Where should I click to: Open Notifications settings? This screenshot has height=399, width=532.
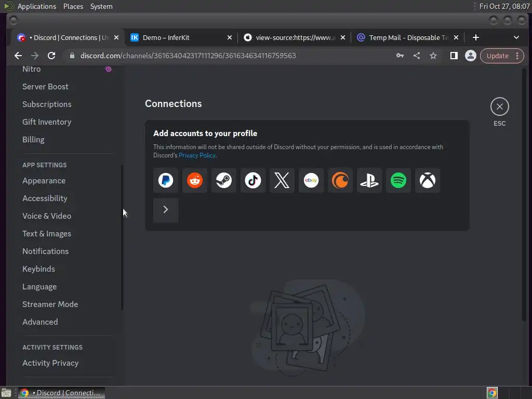pyautogui.click(x=67, y=251)
